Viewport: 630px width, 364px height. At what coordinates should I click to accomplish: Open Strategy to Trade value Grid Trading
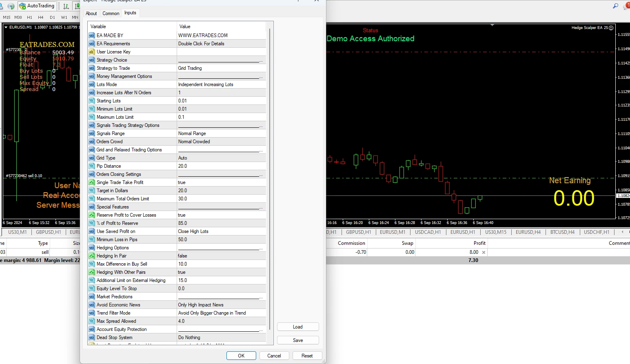(221, 68)
